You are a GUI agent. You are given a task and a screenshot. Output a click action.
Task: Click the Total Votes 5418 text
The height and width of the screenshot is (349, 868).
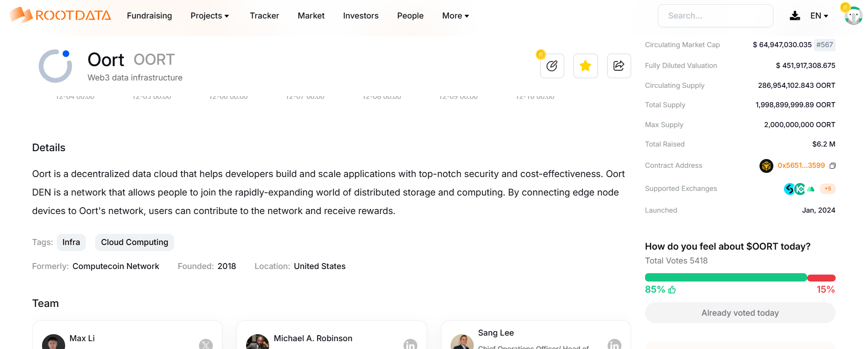pos(676,261)
